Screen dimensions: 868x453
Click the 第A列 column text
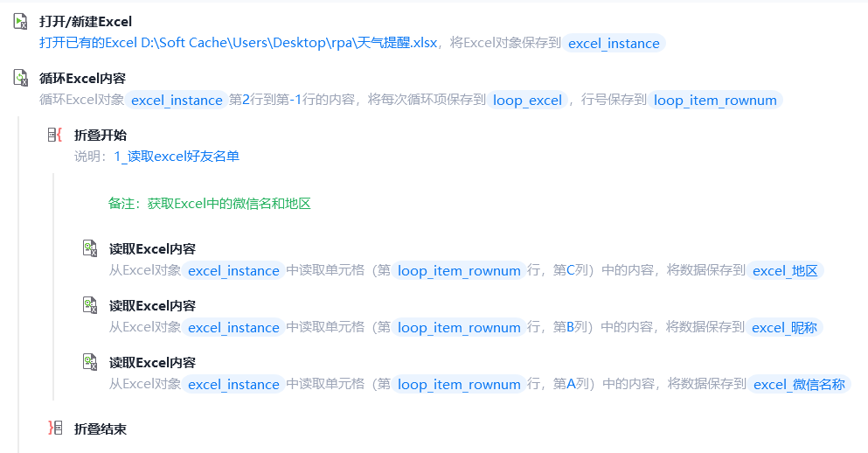tap(571, 384)
